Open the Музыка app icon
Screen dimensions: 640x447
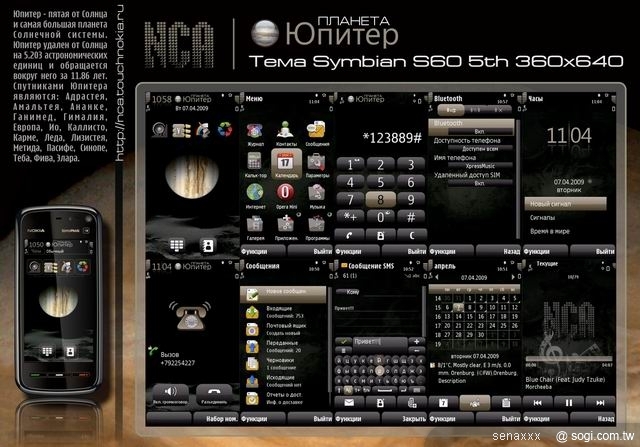[x=317, y=192]
